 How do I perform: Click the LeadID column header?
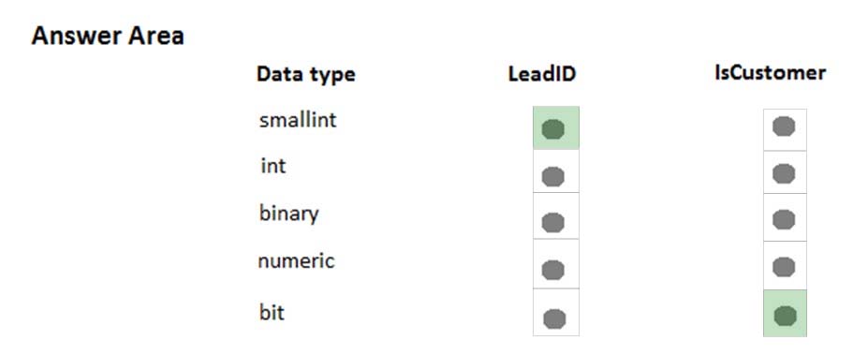click(542, 74)
